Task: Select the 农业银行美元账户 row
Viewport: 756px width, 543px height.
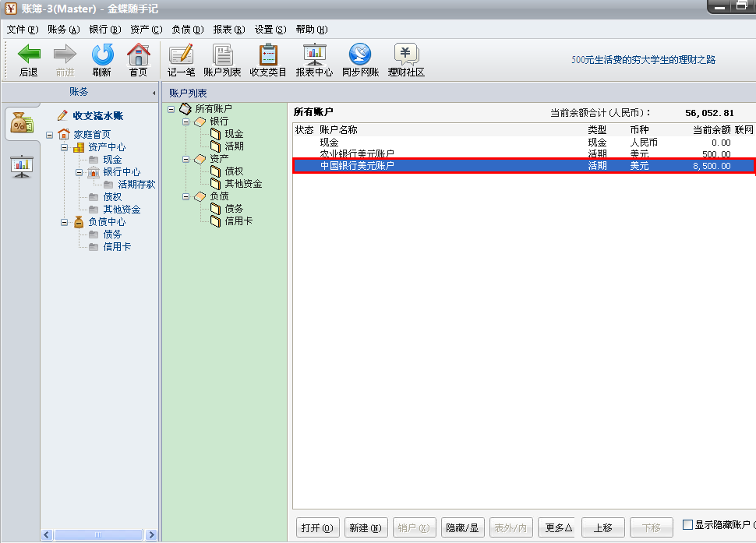Action: 523,153
